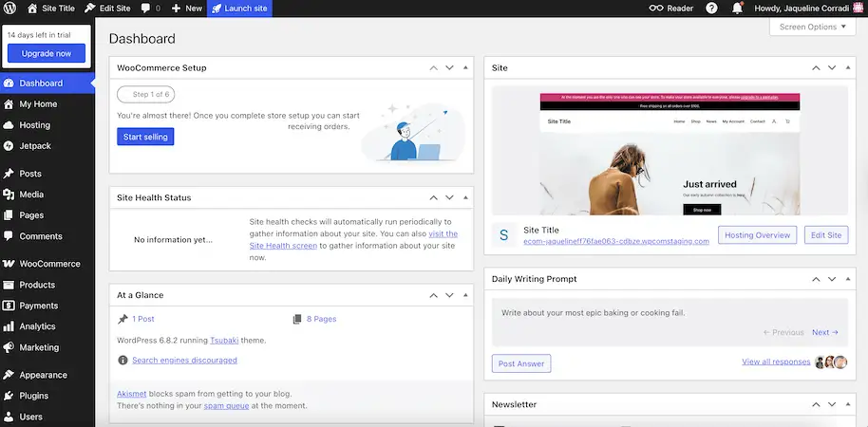Open the notifications bell icon
This screenshot has height=427, width=868.
pyautogui.click(x=737, y=8)
